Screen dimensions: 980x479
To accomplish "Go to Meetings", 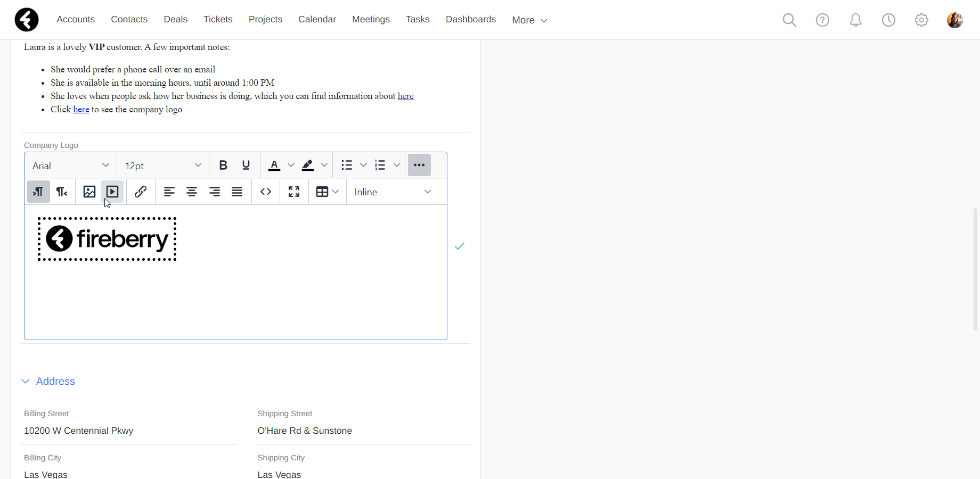I will (x=371, y=19).
